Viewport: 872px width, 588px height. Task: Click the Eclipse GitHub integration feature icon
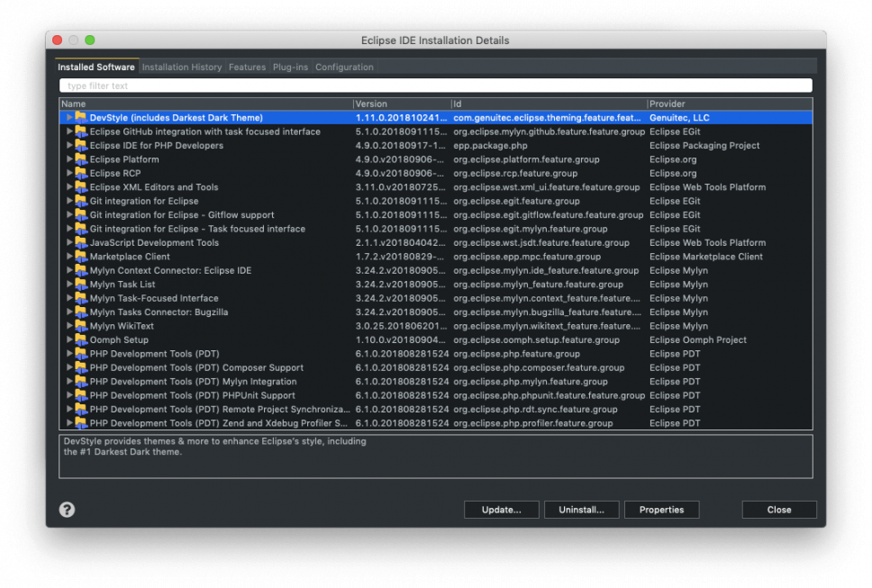pos(81,131)
